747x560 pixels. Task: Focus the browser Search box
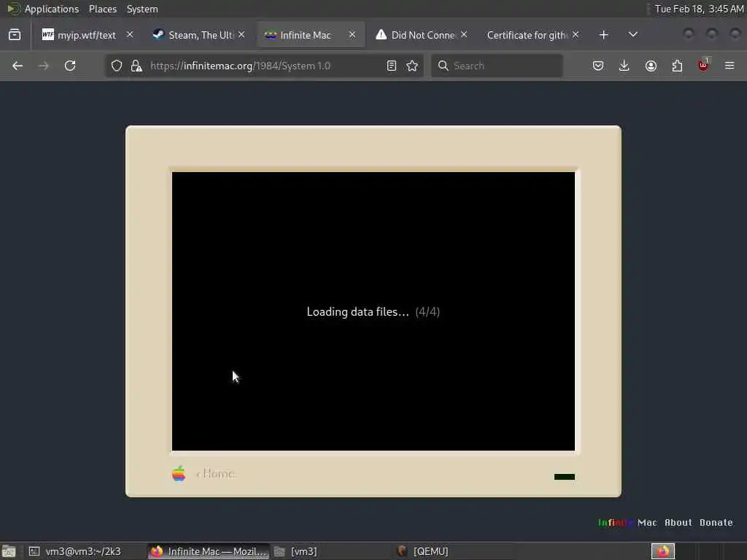pyautogui.click(x=497, y=66)
